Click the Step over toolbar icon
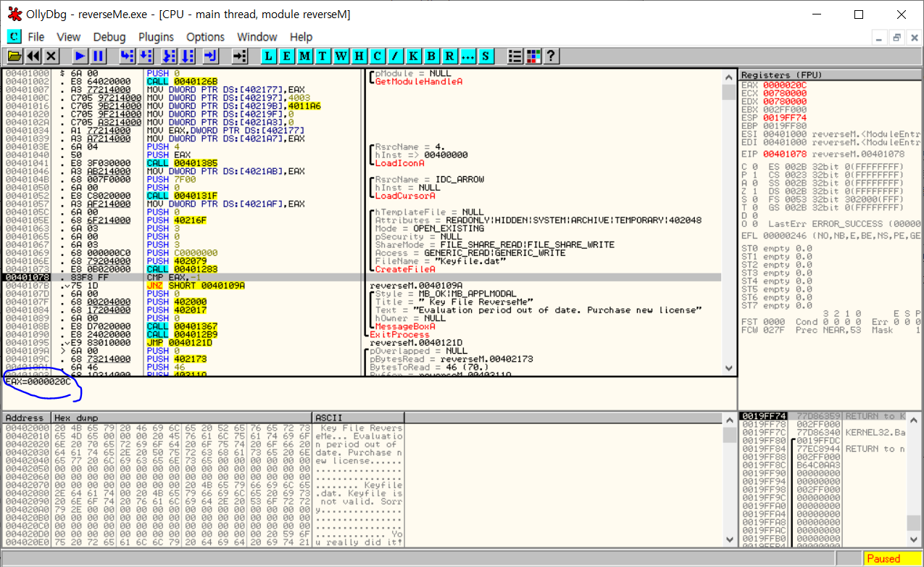The height and width of the screenshot is (567, 924). 145,56
